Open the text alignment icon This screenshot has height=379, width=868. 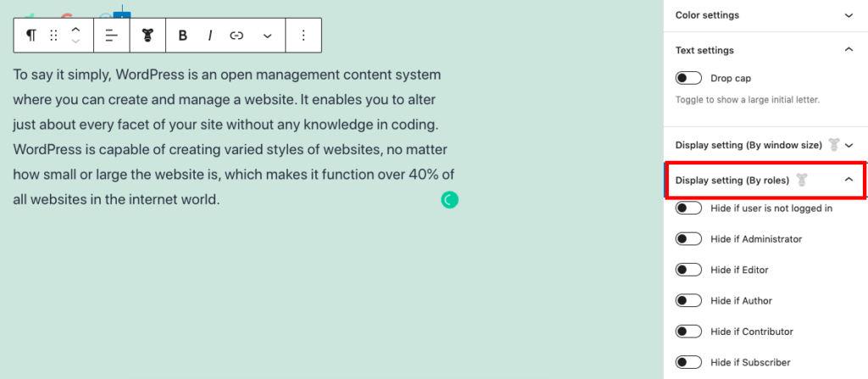(x=112, y=36)
